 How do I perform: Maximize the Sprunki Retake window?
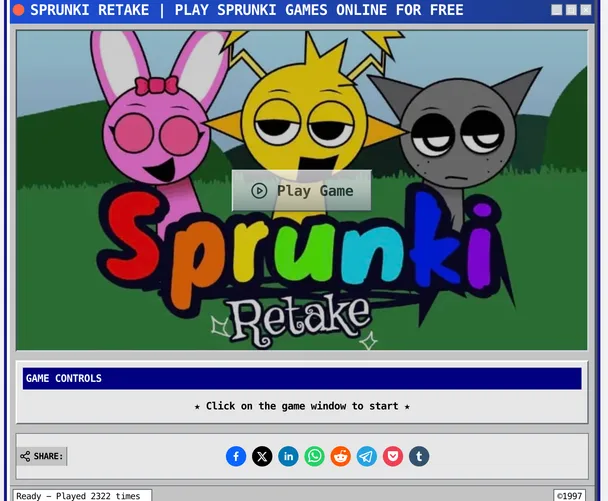[x=571, y=10]
